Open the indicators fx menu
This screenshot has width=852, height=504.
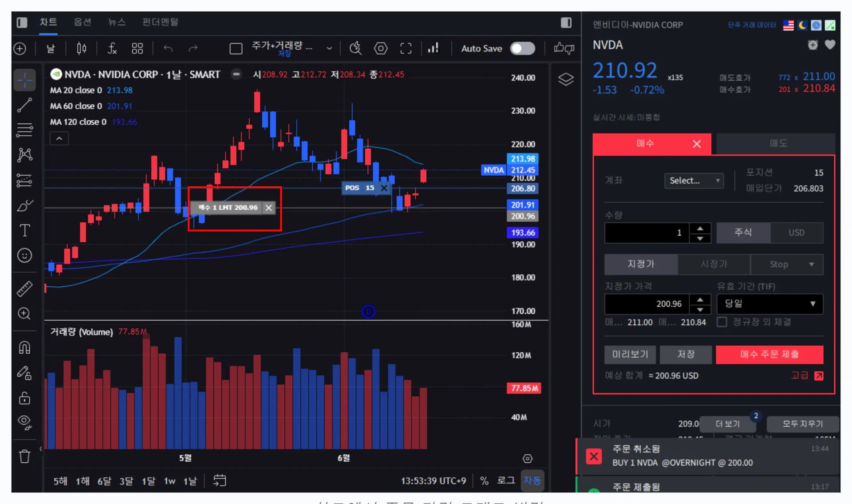click(112, 48)
